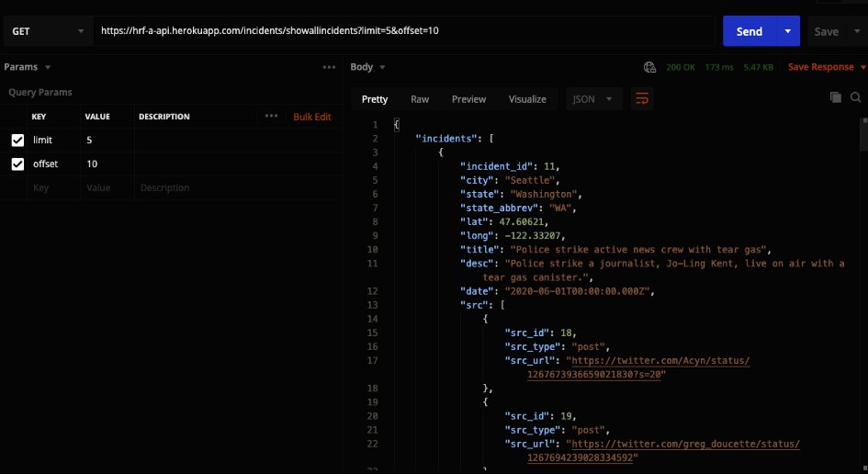Open the Save Response menu
Screen dimensions: 868x474
click(827, 67)
